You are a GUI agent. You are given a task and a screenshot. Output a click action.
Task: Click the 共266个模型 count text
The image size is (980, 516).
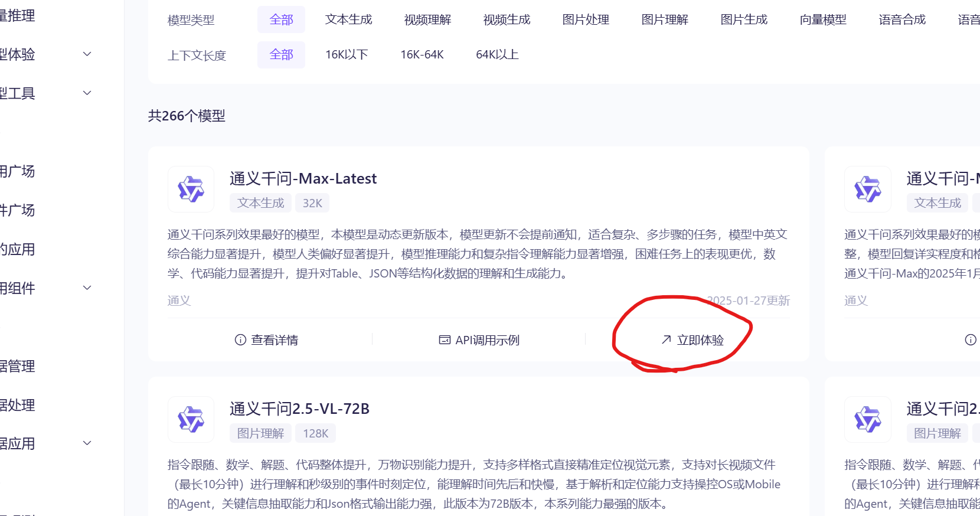pos(187,116)
